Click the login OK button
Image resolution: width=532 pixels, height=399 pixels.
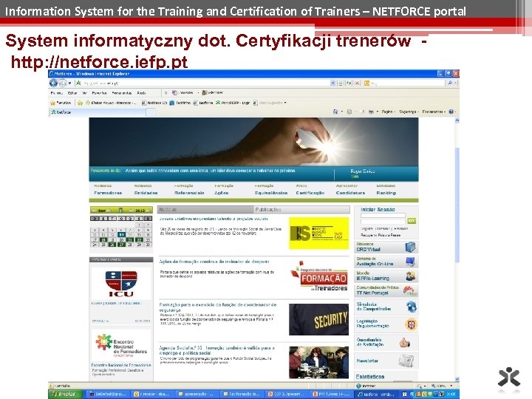pos(412,221)
